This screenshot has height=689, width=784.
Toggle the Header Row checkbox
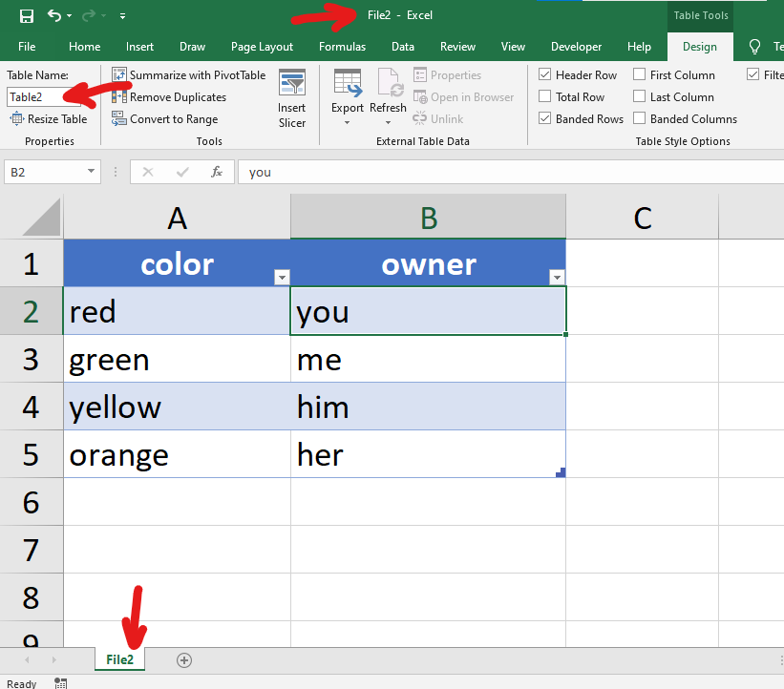click(545, 74)
